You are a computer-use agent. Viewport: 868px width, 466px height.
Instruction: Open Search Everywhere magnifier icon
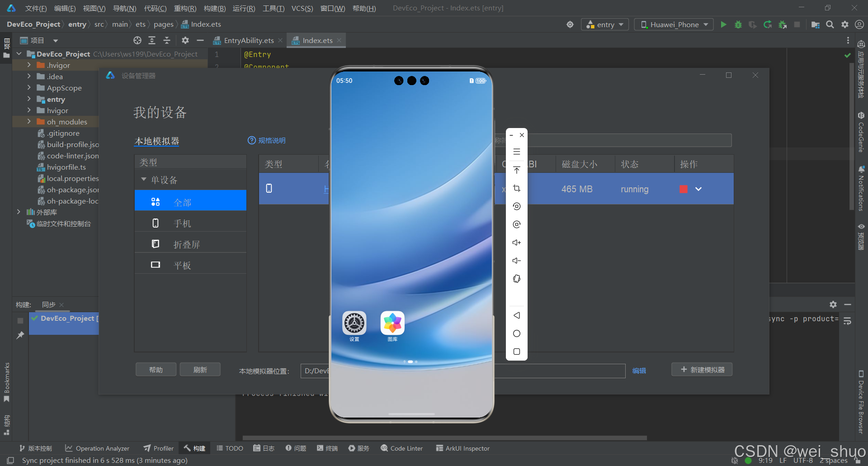(x=830, y=24)
